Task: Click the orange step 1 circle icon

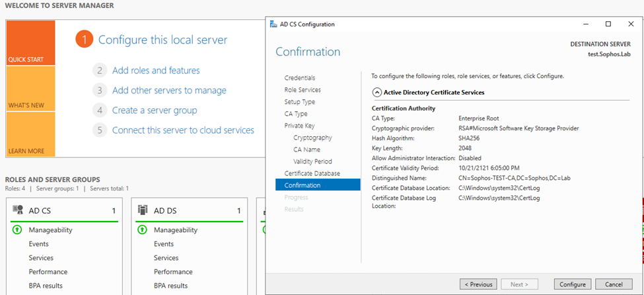Action: 84,40
